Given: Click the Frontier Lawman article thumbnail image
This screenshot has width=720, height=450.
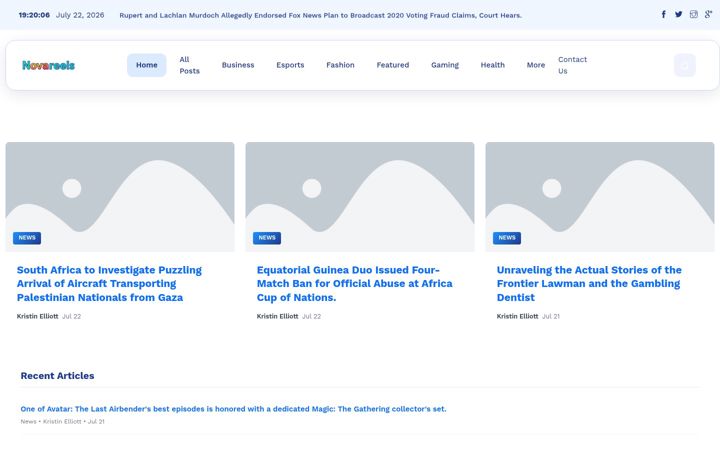Looking at the screenshot, I should pos(600,197).
